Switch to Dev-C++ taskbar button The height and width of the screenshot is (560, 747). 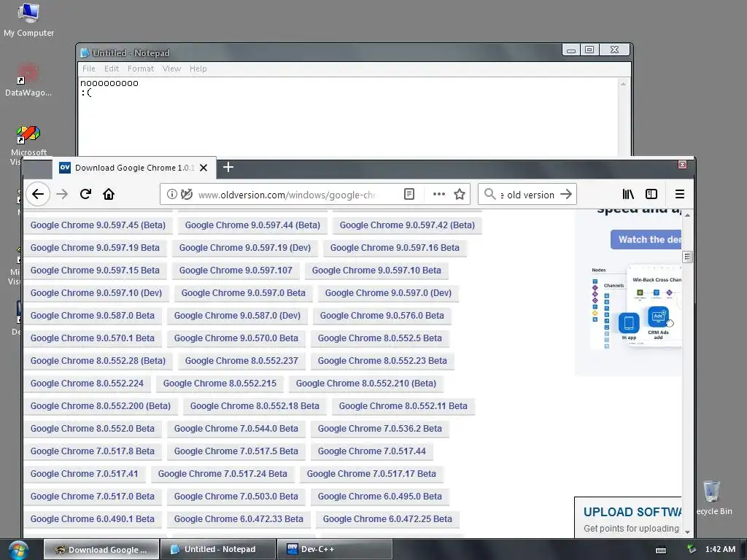pyautogui.click(x=335, y=550)
